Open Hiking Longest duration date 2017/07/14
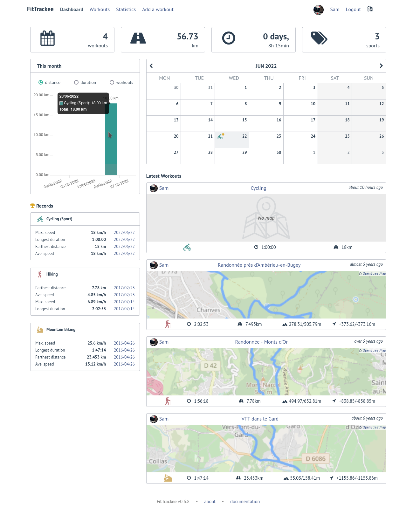 [x=124, y=309]
